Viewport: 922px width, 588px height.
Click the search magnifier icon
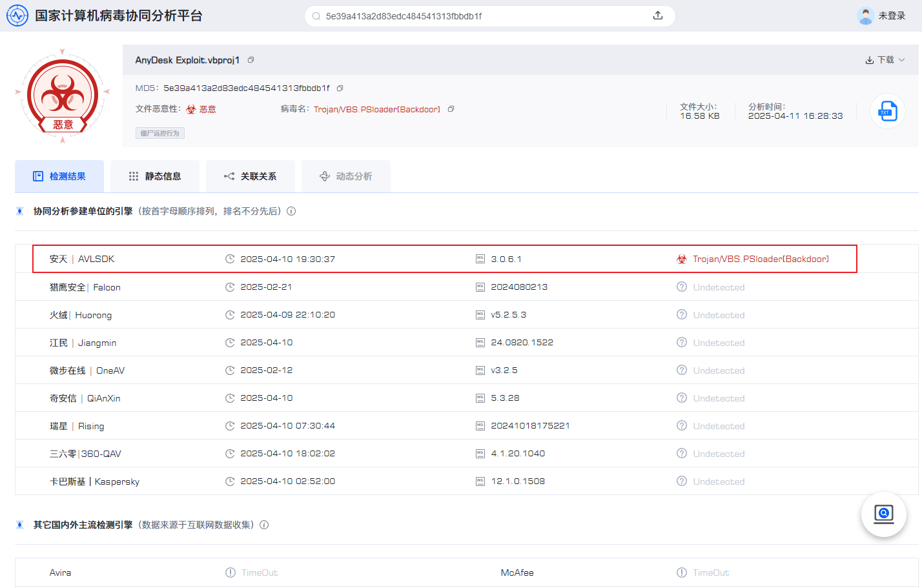316,16
